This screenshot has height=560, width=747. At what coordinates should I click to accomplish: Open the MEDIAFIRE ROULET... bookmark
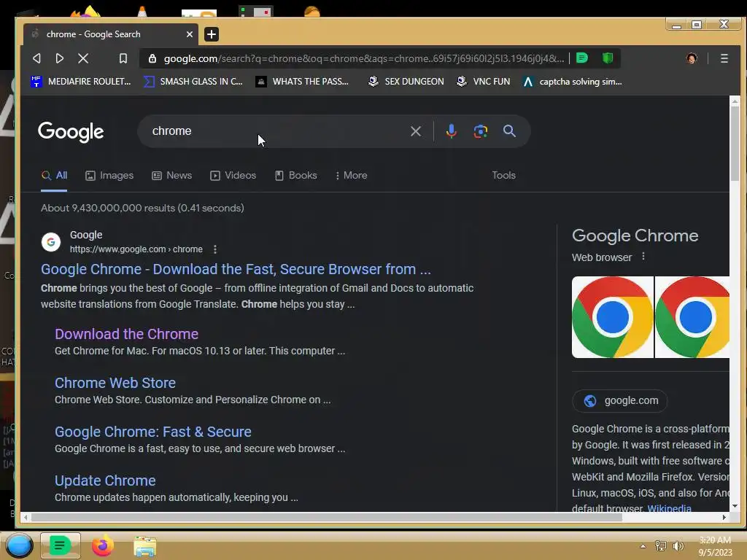pos(80,82)
